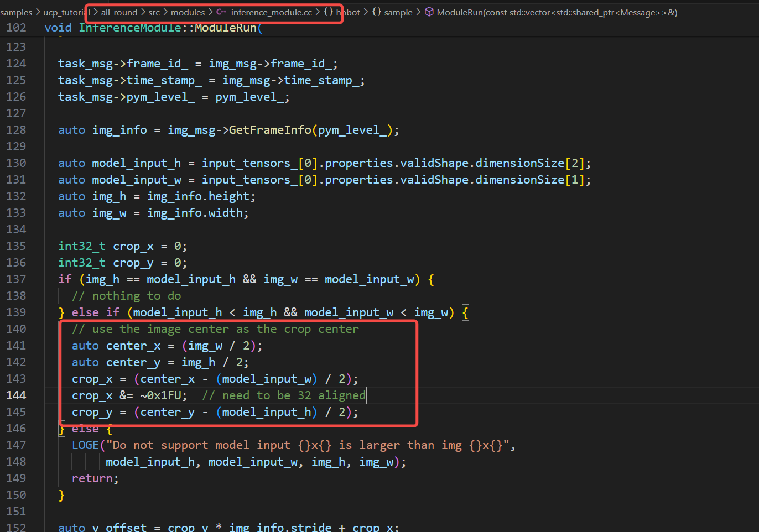The image size is (759, 532).
Task: Open the ModuleRun symbol breadcrumb
Action: [x=557, y=12]
